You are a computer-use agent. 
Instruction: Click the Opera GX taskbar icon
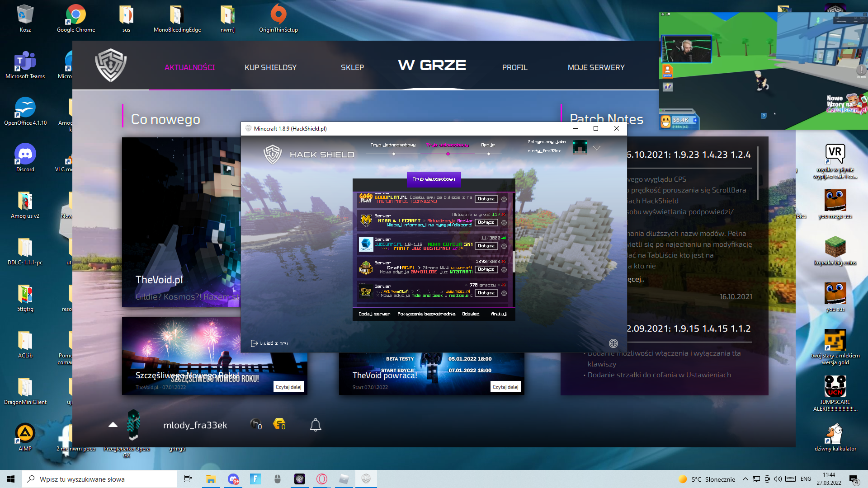pyautogui.click(x=321, y=479)
